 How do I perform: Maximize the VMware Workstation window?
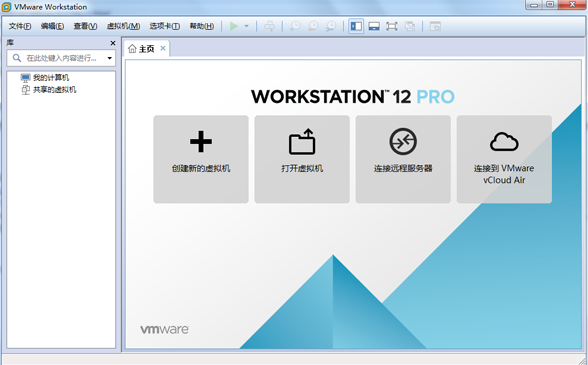point(550,5)
